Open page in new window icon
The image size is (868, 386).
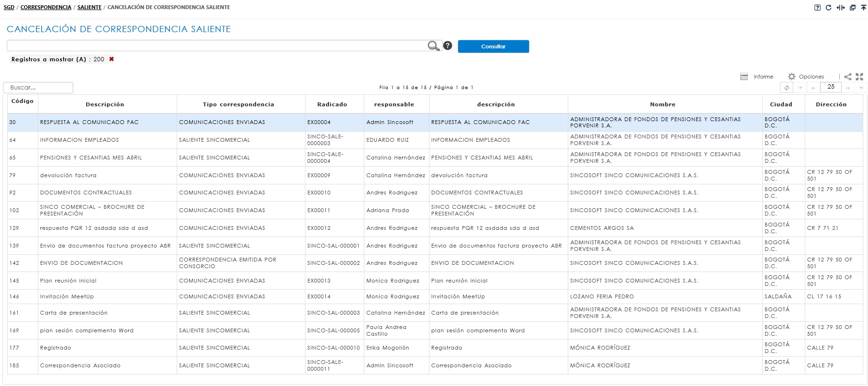pos(853,8)
